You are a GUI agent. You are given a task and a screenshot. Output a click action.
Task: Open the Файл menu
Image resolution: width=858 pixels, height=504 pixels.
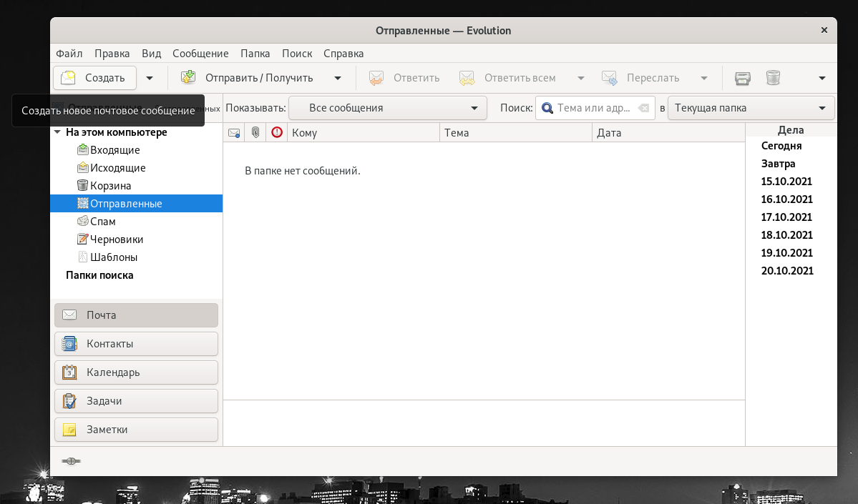69,54
